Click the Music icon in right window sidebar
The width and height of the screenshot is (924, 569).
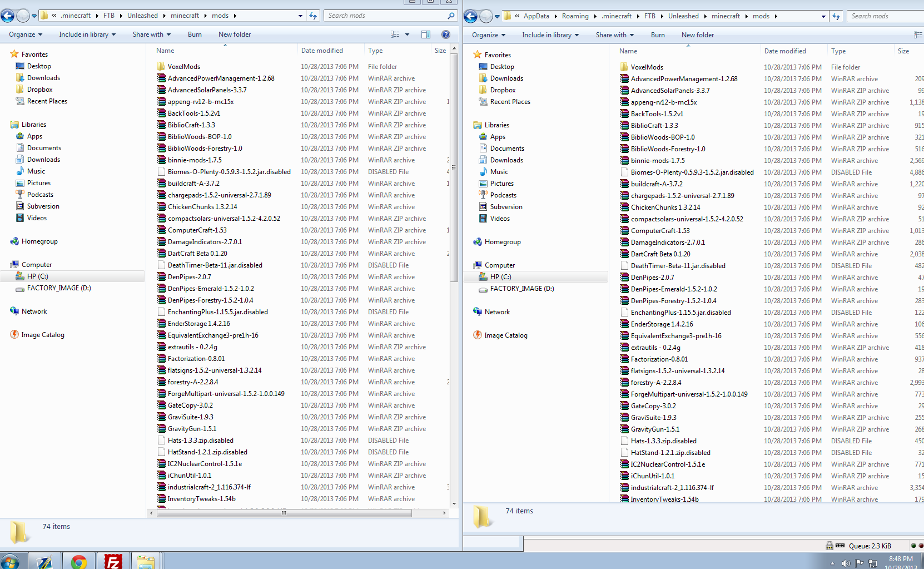tap(483, 172)
